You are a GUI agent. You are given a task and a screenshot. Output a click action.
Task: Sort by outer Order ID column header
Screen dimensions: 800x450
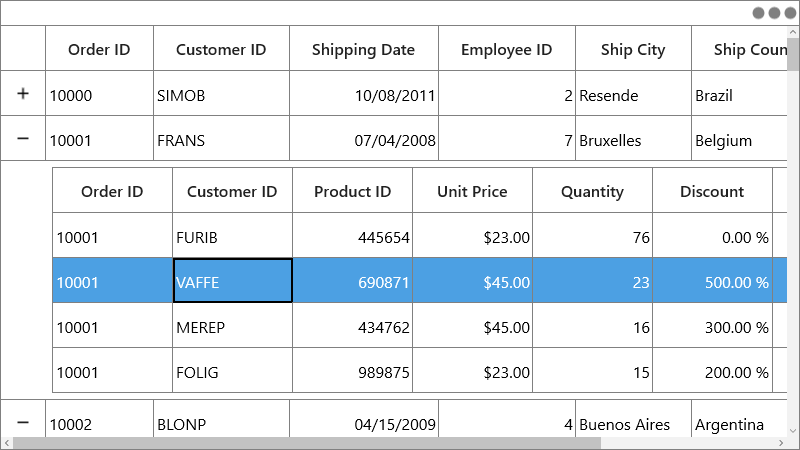tap(99, 48)
